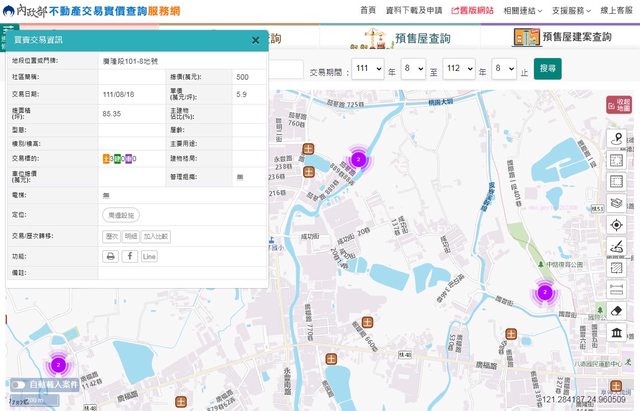
Task: Click the 加入比較 button
Action: tap(155, 236)
